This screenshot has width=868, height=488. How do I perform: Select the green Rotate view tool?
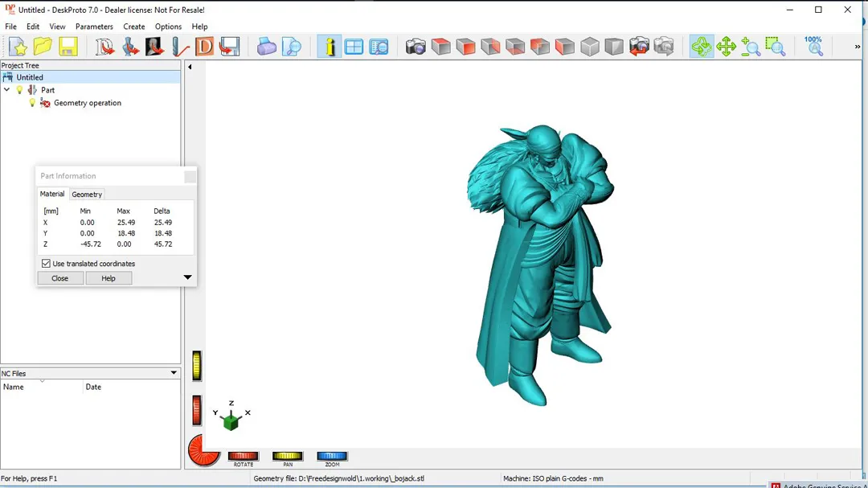pos(701,47)
